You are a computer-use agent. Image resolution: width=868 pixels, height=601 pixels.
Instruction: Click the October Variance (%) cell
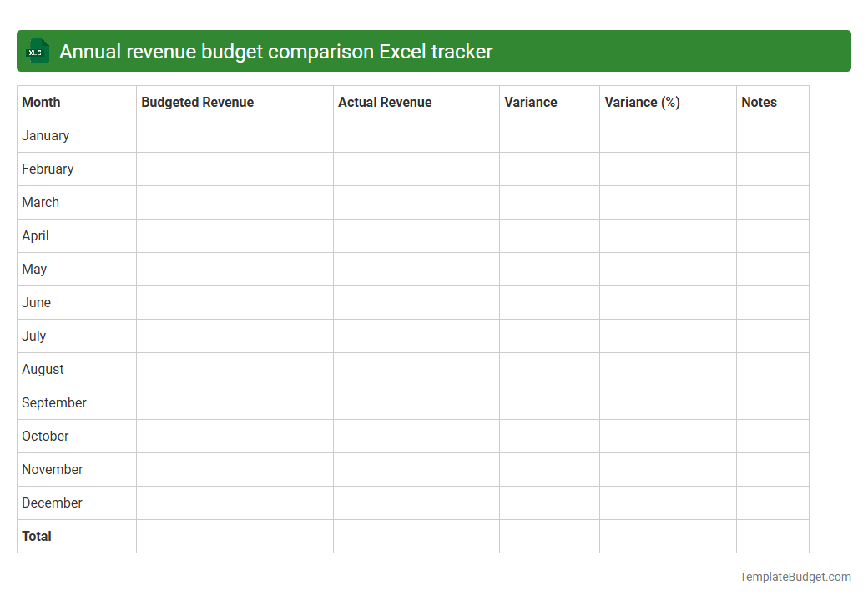(667, 436)
